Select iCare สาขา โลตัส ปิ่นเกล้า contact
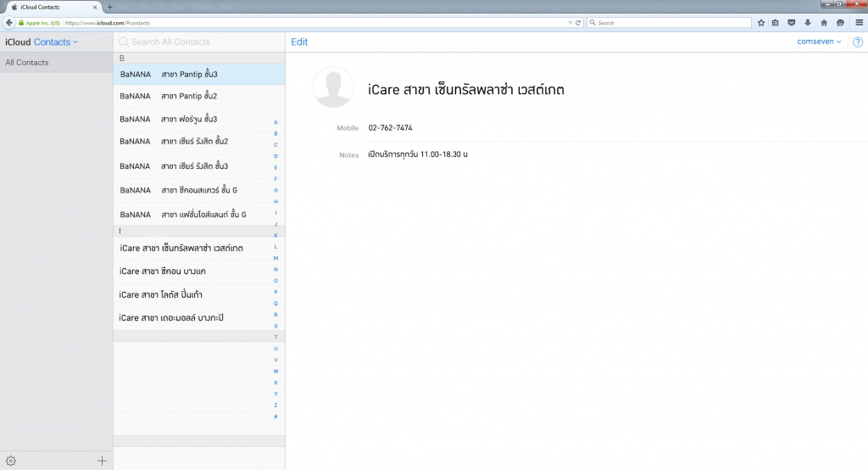Image resolution: width=868 pixels, height=470 pixels. point(199,295)
